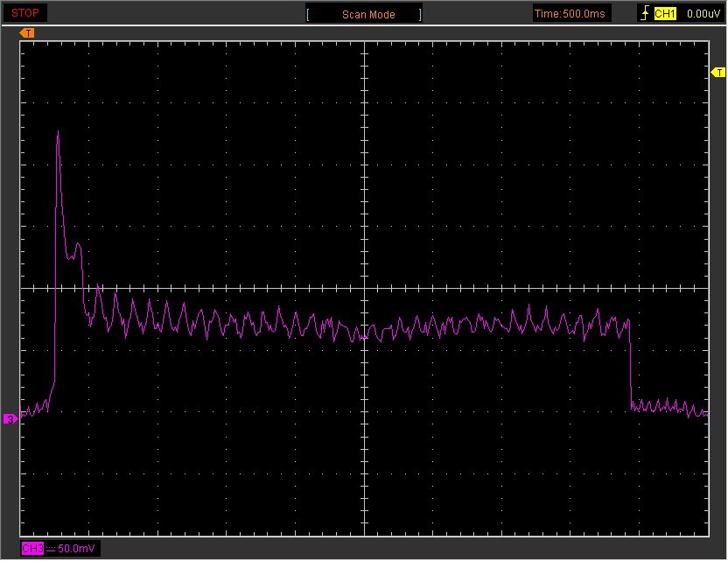Click the red STOP acquisition status indicator

pos(24,13)
